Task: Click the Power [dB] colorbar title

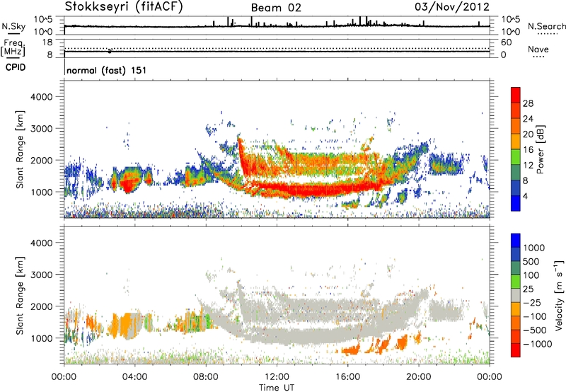Action: [540, 149]
